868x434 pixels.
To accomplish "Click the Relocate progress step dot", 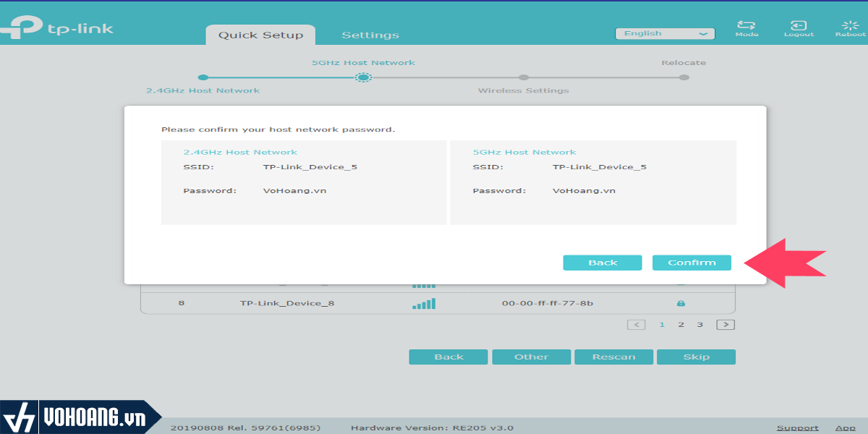I will [684, 77].
